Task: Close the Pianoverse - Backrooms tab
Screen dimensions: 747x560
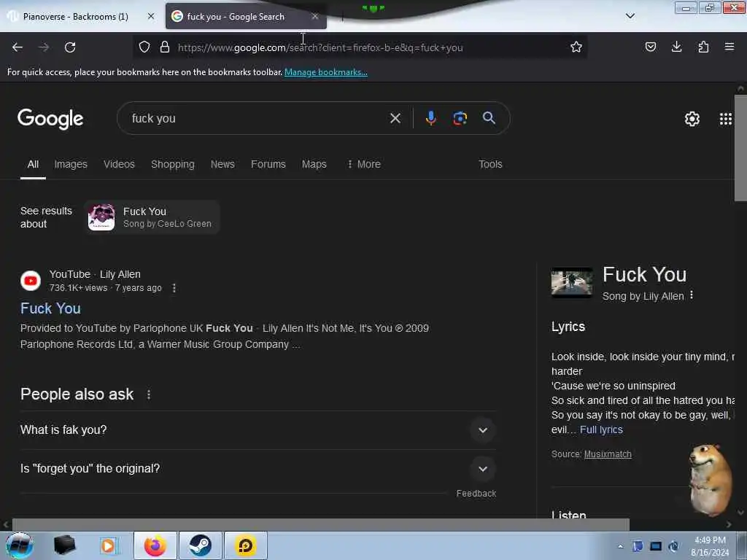Action: pyautogui.click(x=151, y=16)
